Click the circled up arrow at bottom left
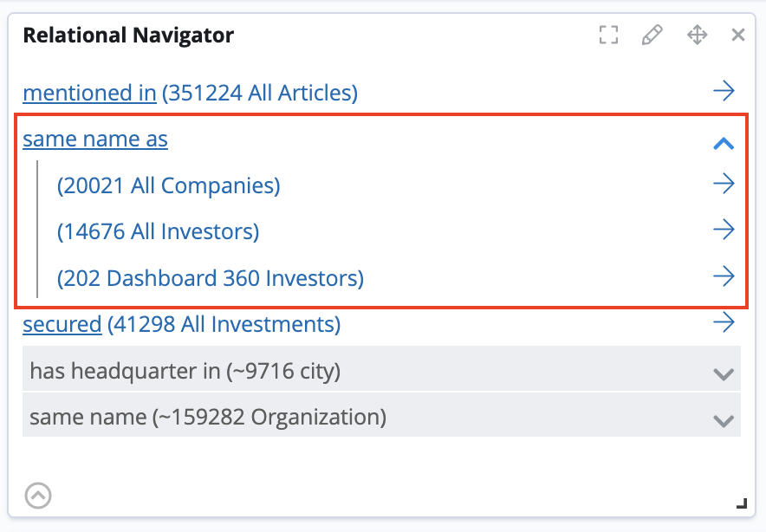 click(x=37, y=496)
